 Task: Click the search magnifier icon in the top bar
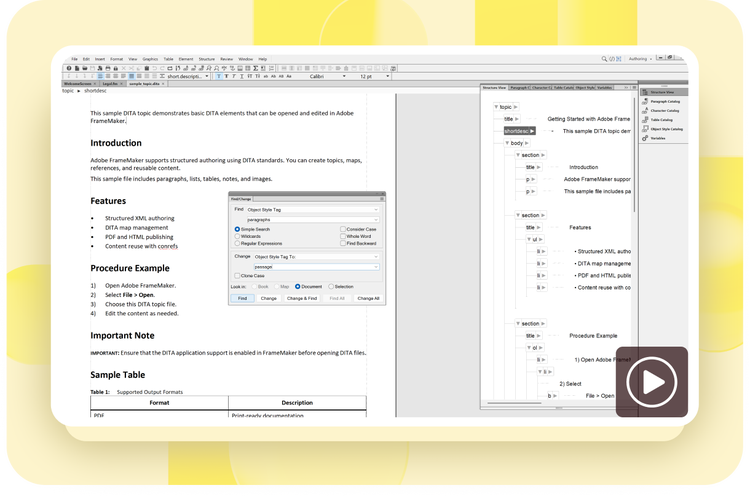point(604,59)
